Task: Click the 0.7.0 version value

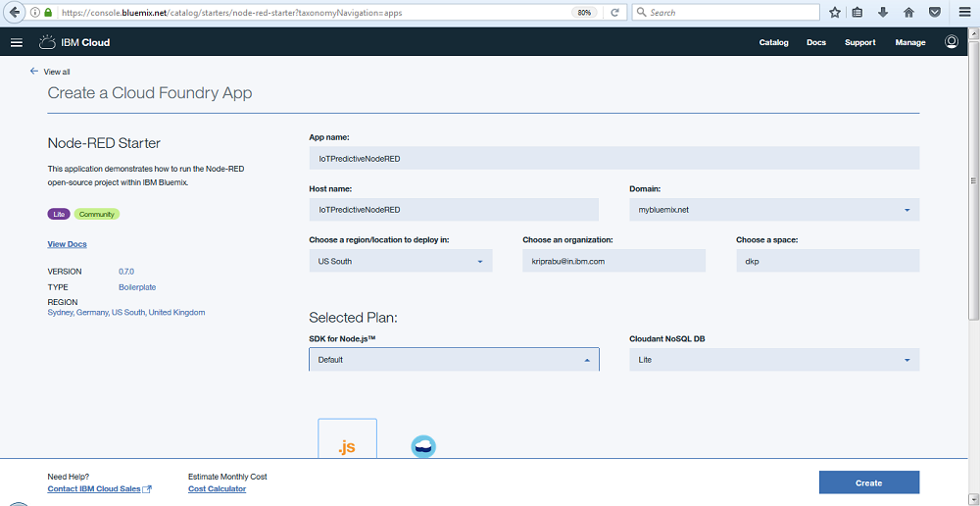Action: pos(126,272)
